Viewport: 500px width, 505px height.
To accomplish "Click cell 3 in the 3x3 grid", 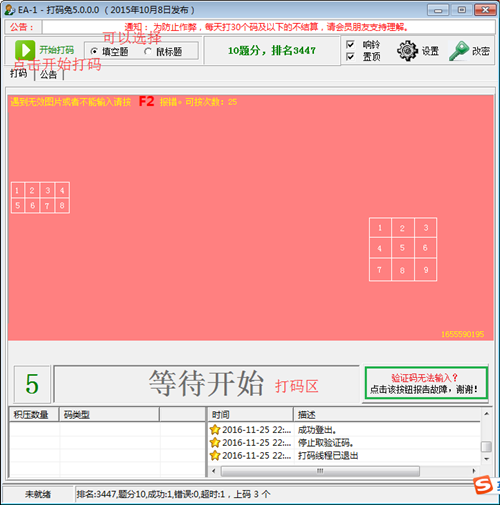I will (x=426, y=228).
